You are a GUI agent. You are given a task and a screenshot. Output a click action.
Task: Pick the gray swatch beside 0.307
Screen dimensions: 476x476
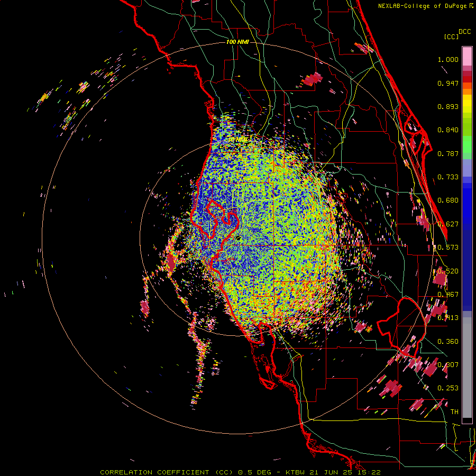467,368
